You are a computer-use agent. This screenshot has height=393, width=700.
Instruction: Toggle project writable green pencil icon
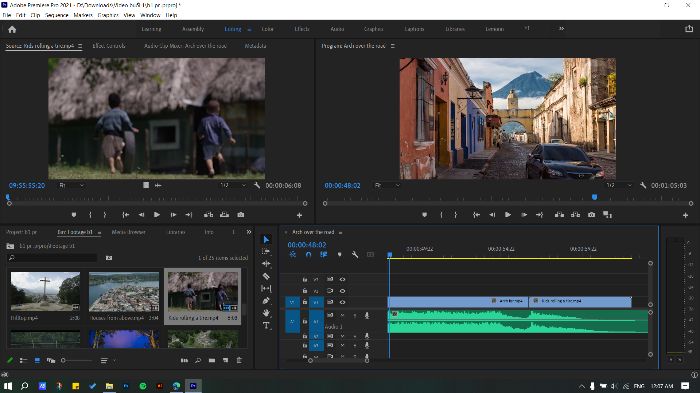click(10, 360)
